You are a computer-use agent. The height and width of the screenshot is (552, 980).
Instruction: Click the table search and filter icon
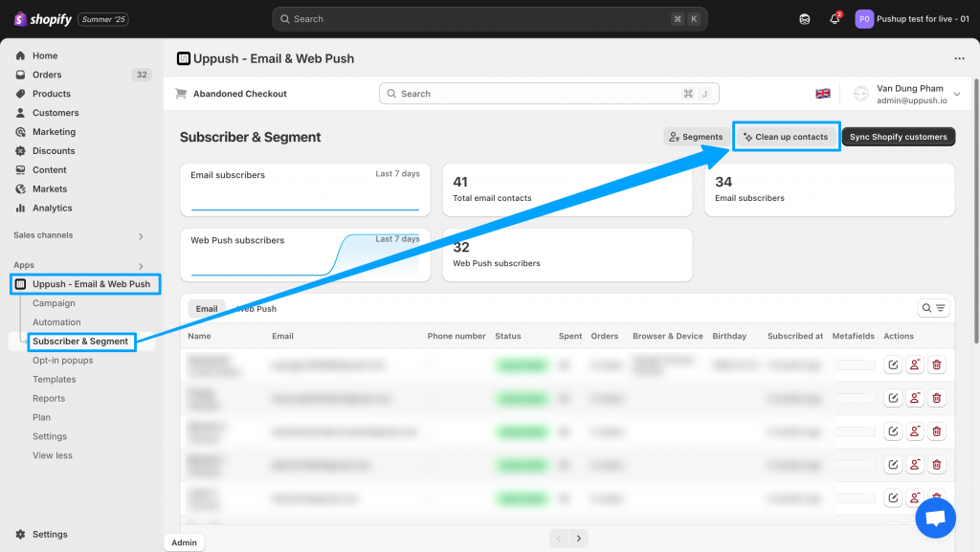pyautogui.click(x=933, y=308)
